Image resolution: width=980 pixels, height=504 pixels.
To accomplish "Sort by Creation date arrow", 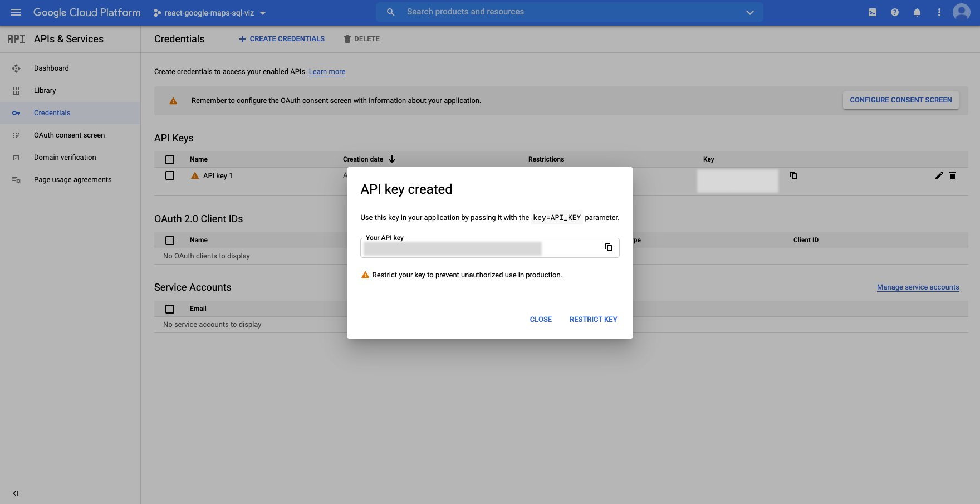I will click(392, 159).
